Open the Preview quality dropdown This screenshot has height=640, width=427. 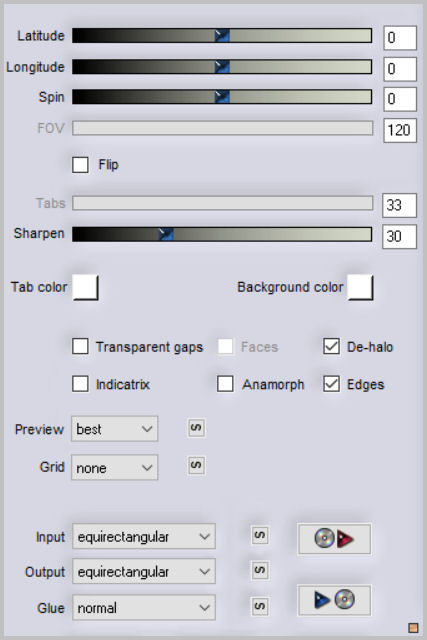click(x=114, y=429)
